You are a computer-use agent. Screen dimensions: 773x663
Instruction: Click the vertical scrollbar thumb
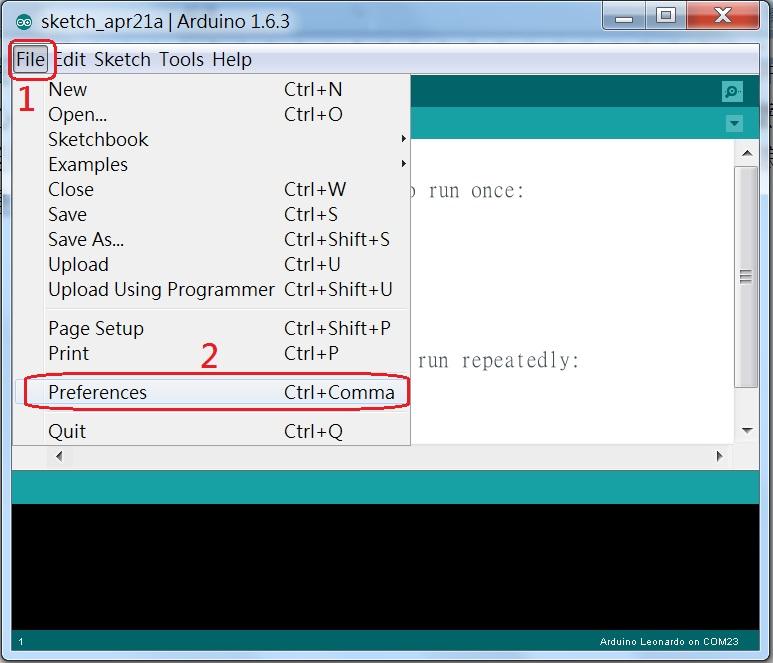pos(746,277)
